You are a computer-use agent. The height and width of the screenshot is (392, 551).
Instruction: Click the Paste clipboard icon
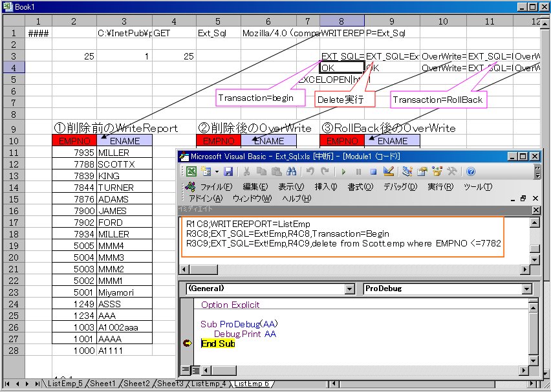pos(277,171)
